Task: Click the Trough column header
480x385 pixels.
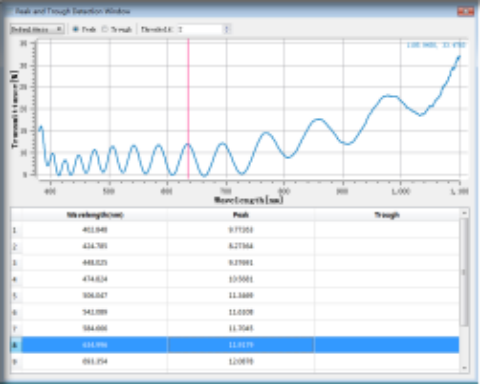Action: (387, 215)
